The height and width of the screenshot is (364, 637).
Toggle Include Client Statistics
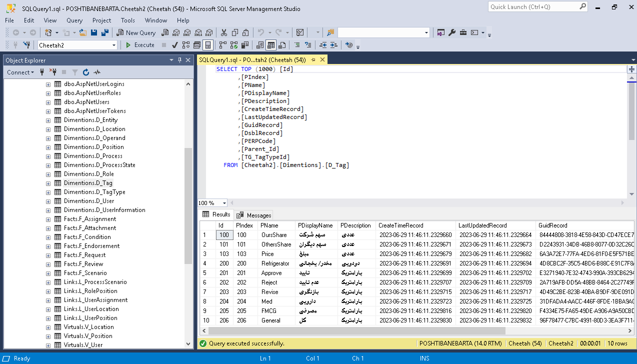245,45
